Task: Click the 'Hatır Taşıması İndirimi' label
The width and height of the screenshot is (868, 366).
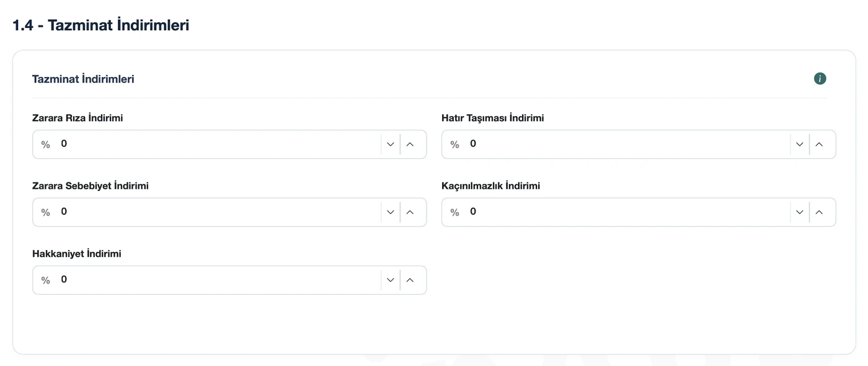Action: pos(493,118)
